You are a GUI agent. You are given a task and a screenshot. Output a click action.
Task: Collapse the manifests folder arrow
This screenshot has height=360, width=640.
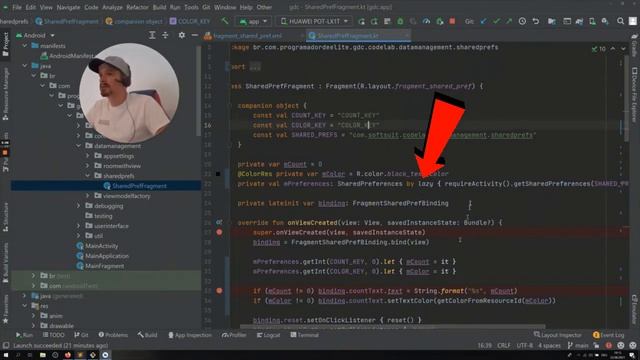tap(25, 46)
